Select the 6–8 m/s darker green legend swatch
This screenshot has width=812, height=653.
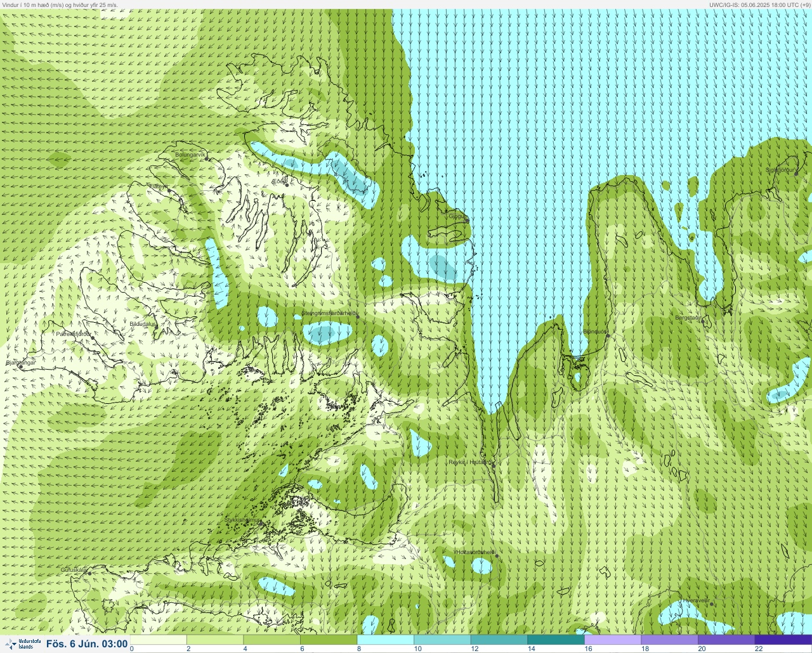tap(329, 640)
